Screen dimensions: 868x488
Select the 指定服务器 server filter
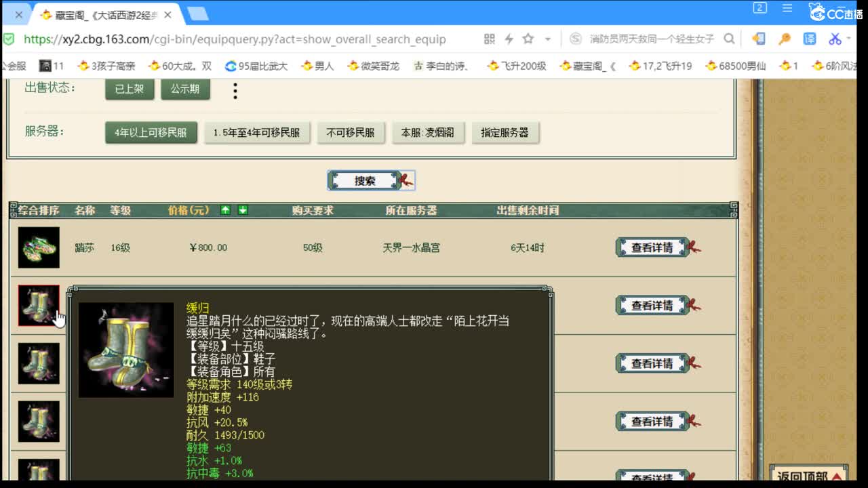point(505,133)
